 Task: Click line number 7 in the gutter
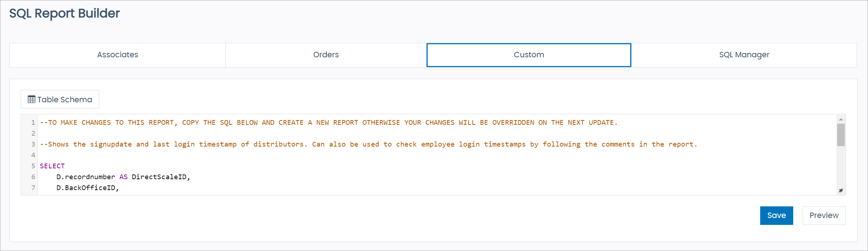click(33, 188)
